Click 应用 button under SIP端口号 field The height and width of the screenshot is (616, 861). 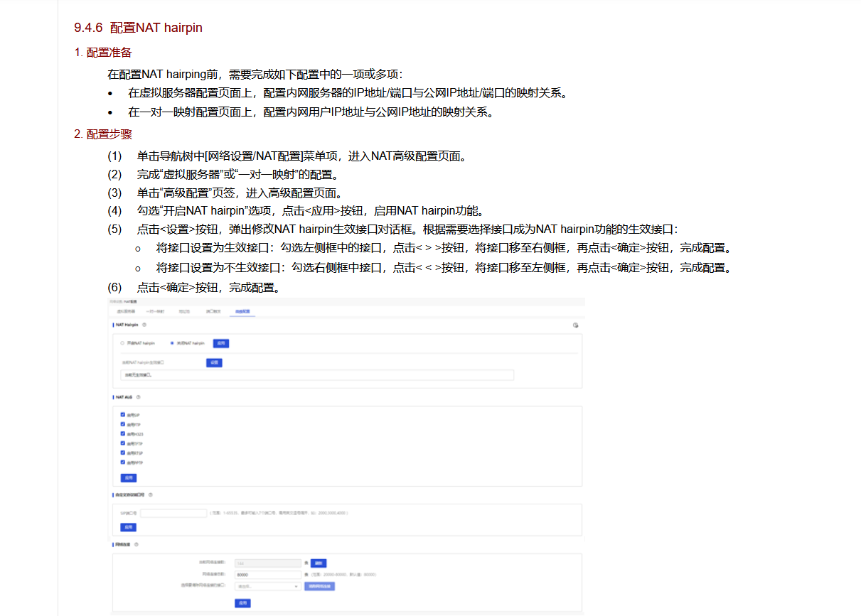click(128, 527)
